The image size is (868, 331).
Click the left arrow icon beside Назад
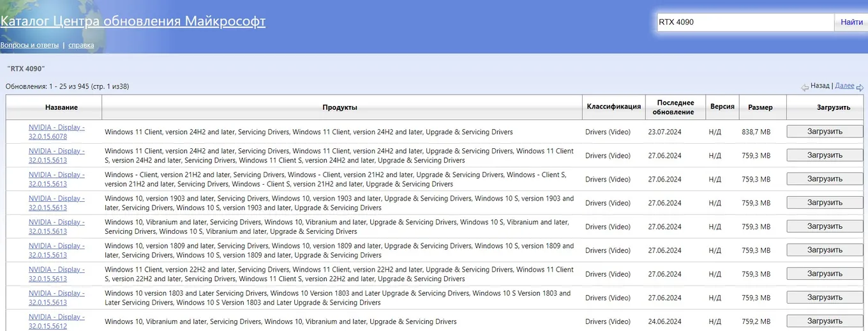coord(805,87)
